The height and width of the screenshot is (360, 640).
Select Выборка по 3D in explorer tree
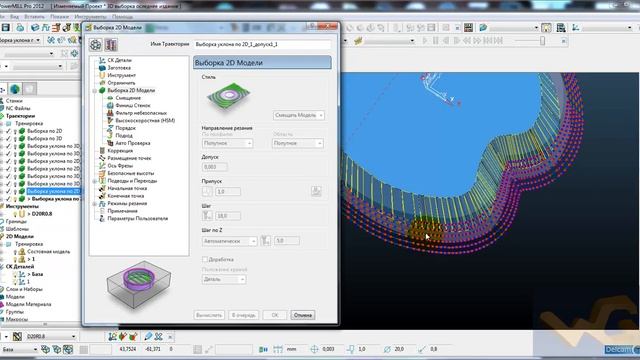point(44,139)
